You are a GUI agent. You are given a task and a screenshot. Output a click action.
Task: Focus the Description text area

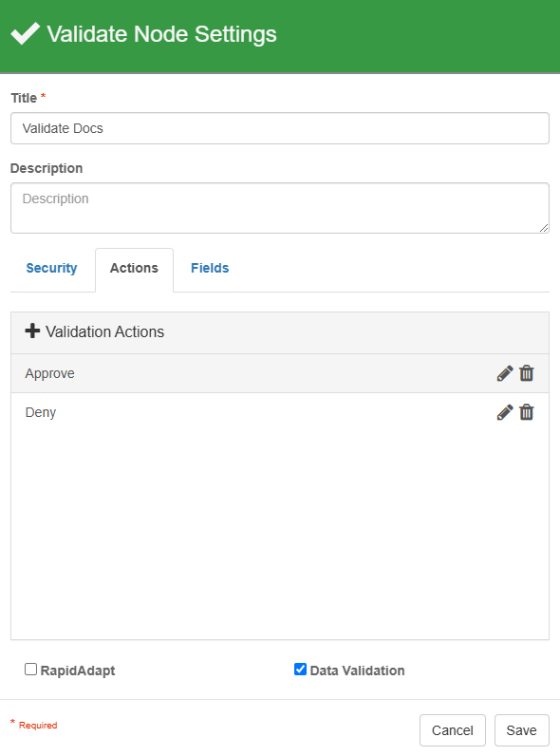(x=280, y=208)
